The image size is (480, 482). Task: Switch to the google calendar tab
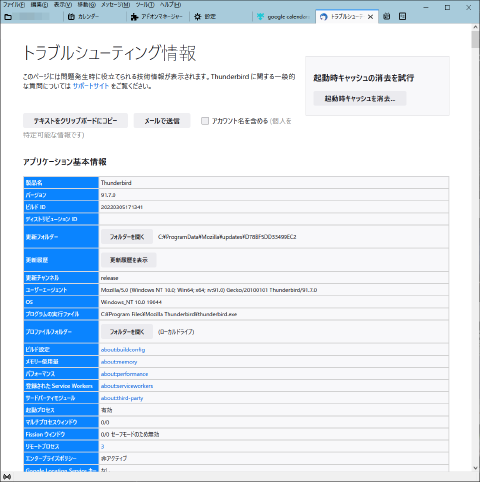[283, 17]
